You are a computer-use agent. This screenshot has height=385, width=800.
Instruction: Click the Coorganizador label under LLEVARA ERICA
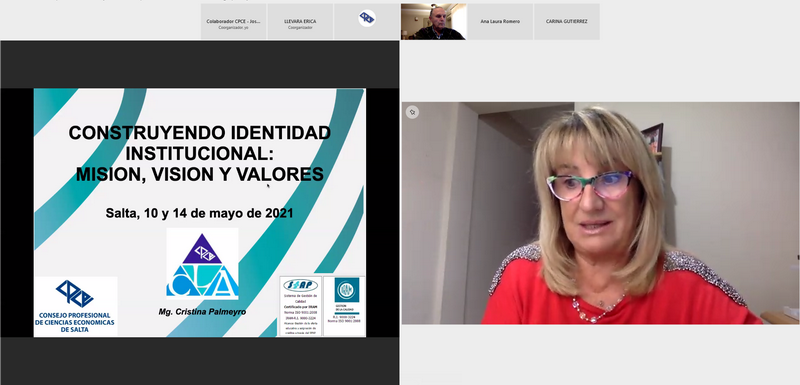click(x=300, y=28)
